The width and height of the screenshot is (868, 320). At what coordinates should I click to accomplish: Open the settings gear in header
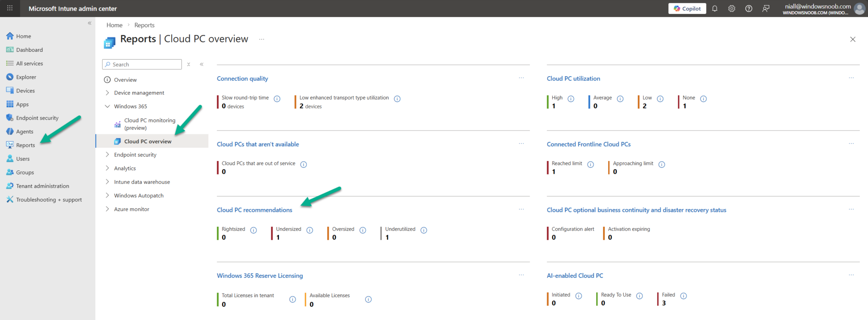(732, 8)
